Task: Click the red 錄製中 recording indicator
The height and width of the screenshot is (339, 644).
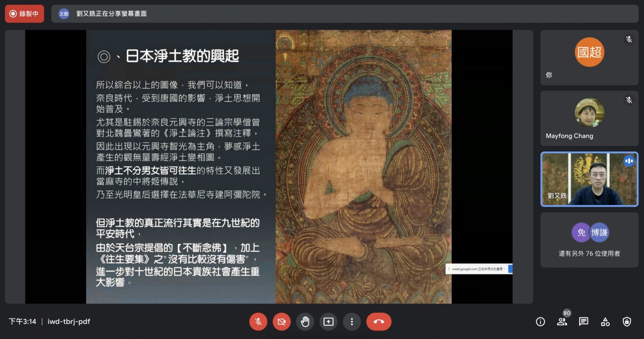Action: 24,14
